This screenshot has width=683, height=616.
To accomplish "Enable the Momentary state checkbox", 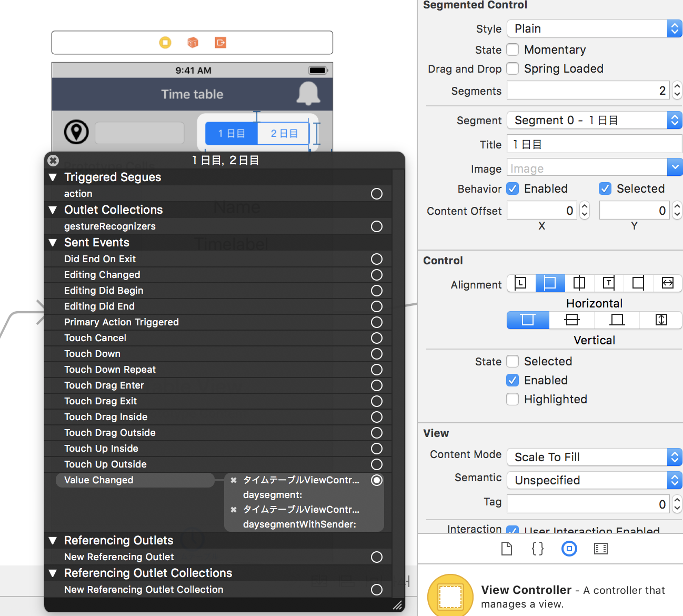I will click(513, 49).
